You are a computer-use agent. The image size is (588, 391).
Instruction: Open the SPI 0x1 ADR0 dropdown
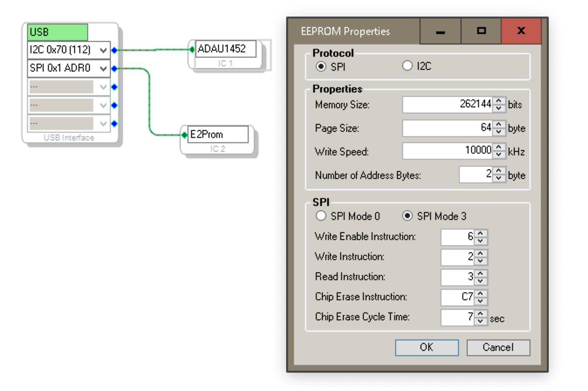coord(103,69)
